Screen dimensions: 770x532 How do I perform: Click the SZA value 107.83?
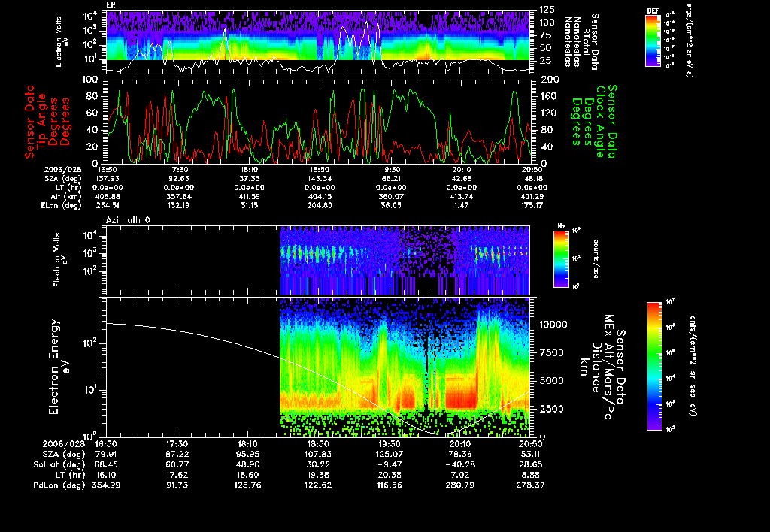pyautogui.click(x=318, y=454)
